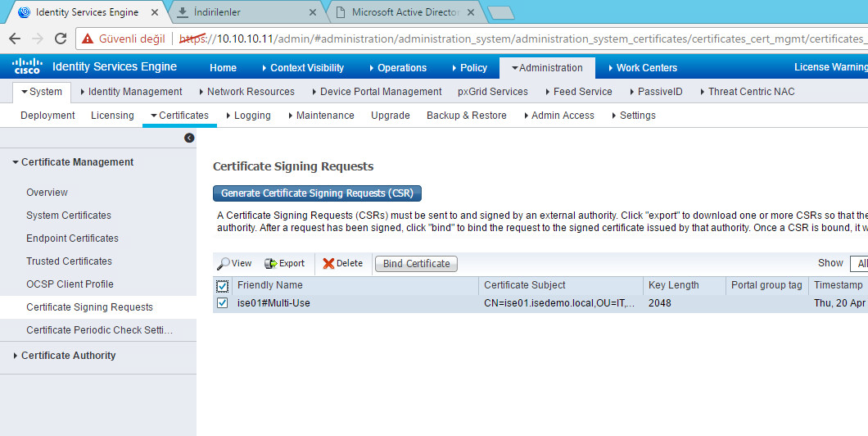The height and width of the screenshot is (436, 868).
Task: Open Trusted Certificates in sidebar
Action: [70, 261]
